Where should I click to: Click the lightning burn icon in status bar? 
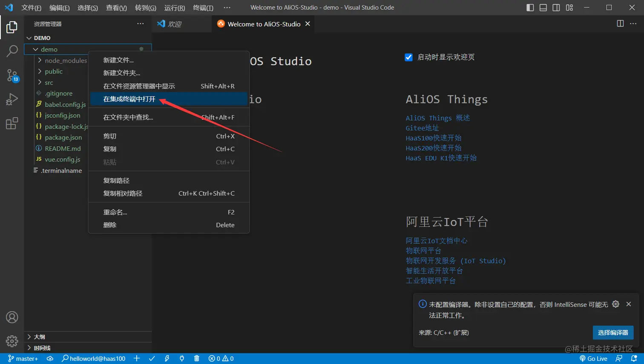click(167, 358)
